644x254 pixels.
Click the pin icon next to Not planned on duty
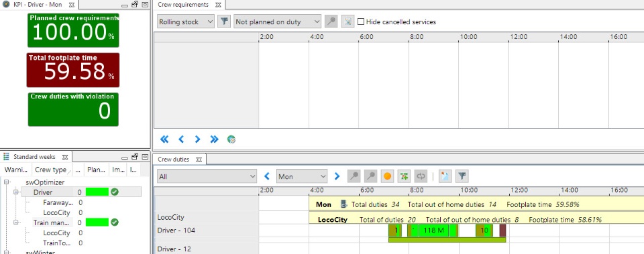point(331,21)
